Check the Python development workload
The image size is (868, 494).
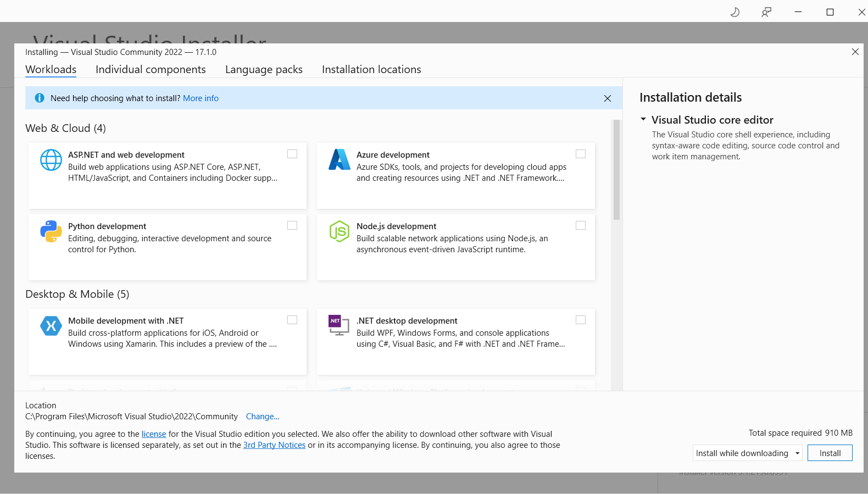pos(292,225)
